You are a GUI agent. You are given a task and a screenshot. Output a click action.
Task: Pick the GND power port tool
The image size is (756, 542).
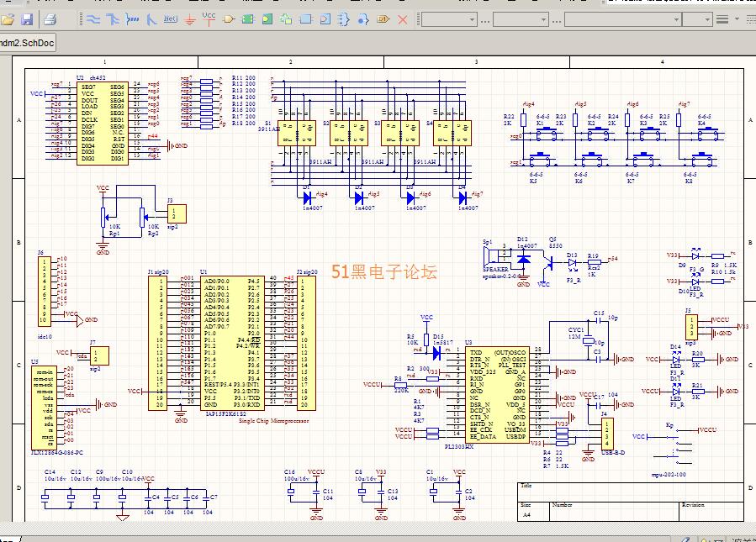(190, 18)
